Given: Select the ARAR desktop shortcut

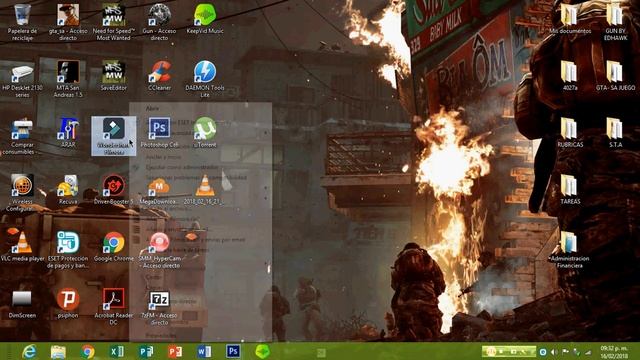Looking at the screenshot, I should click(68, 133).
